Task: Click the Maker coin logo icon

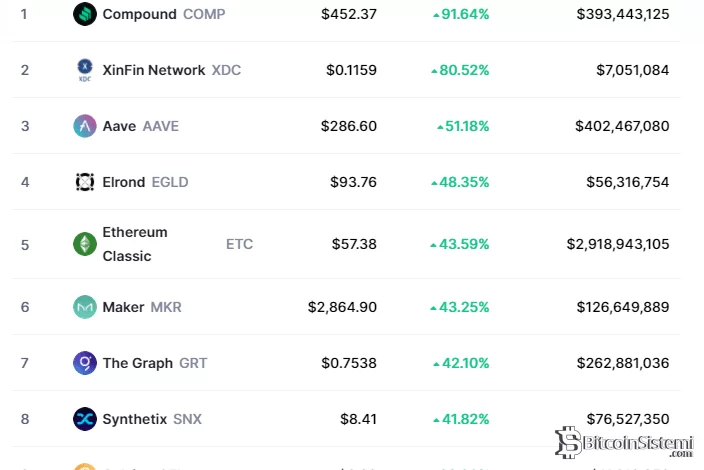Action: pyautogui.click(x=85, y=307)
